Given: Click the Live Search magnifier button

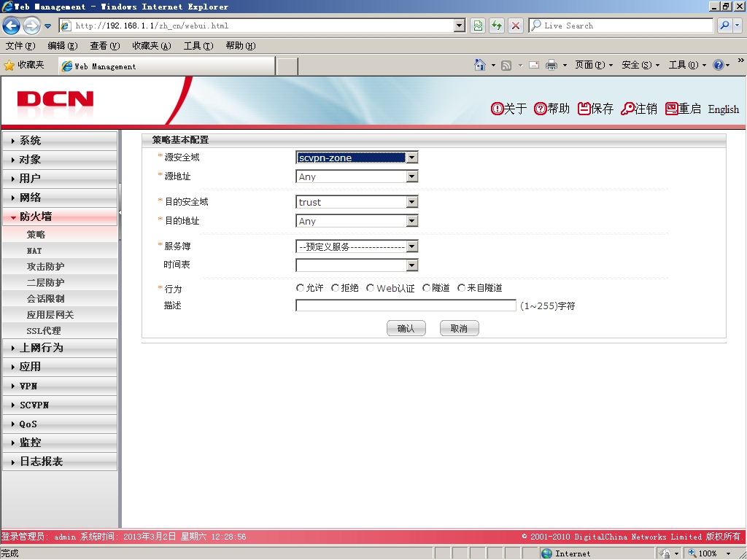Looking at the screenshot, I should 724,26.
